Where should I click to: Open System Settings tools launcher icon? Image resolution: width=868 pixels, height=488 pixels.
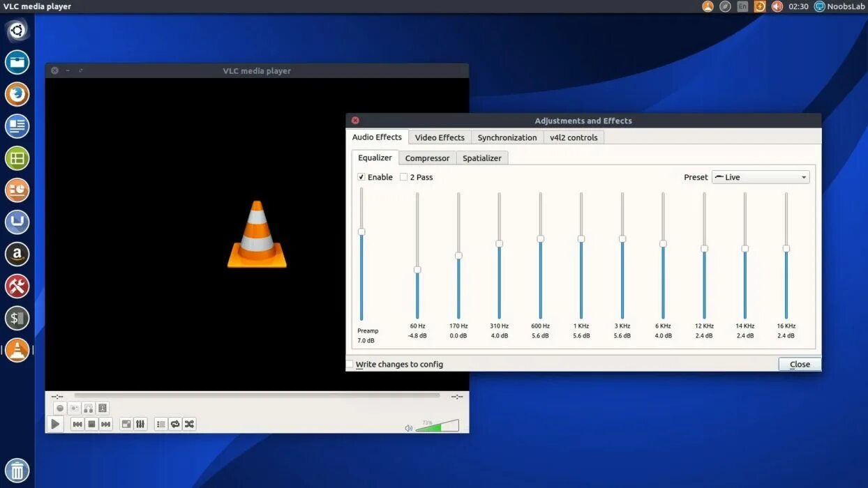17,287
